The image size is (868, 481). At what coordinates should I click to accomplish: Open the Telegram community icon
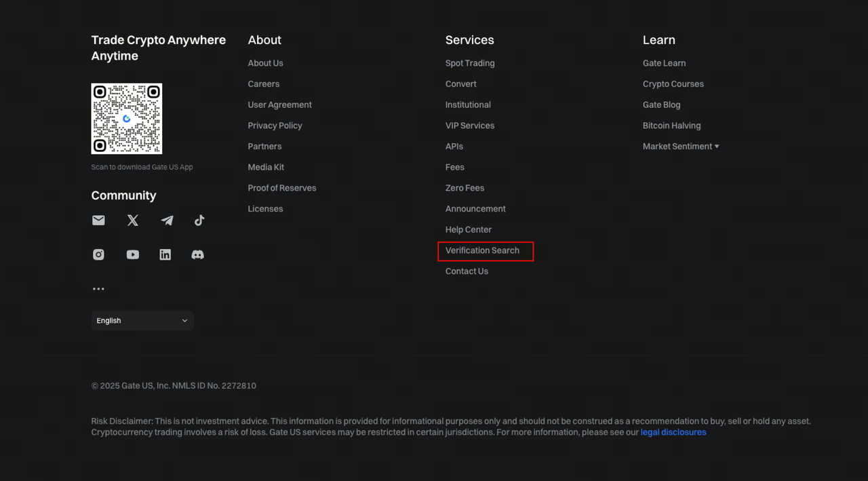(167, 220)
